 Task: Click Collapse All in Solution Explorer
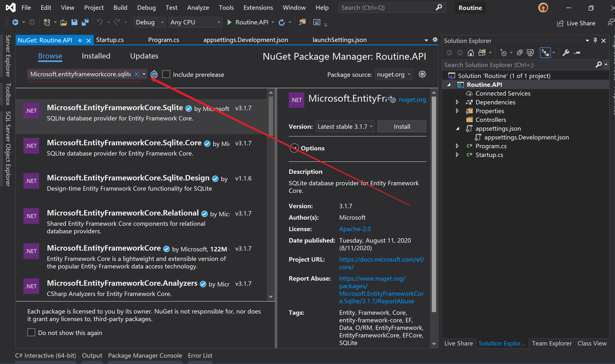point(520,53)
